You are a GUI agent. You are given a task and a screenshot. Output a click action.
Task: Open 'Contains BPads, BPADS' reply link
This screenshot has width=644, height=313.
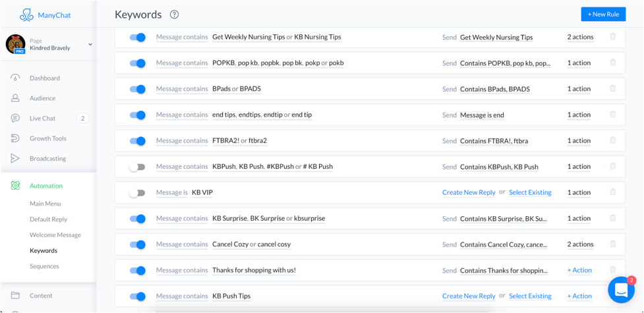pos(495,89)
